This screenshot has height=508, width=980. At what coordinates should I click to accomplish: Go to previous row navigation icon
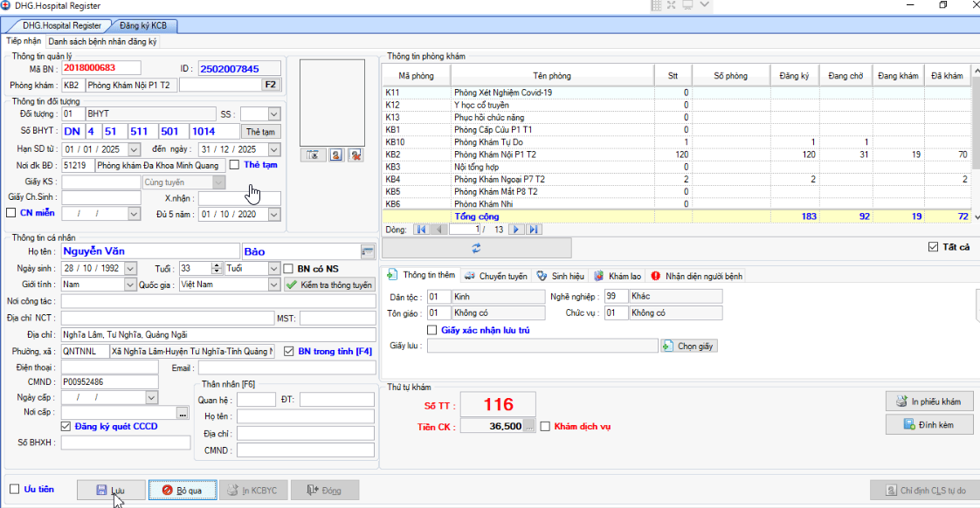coord(438,230)
